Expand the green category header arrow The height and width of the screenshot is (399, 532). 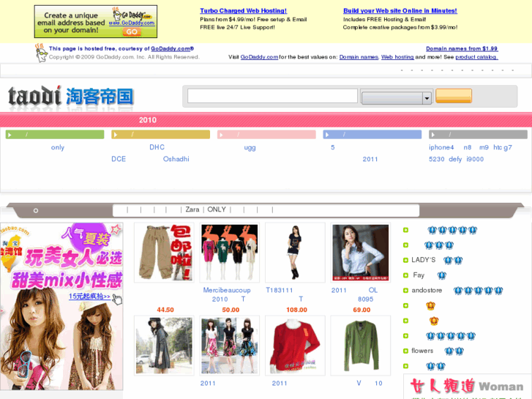[10, 135]
